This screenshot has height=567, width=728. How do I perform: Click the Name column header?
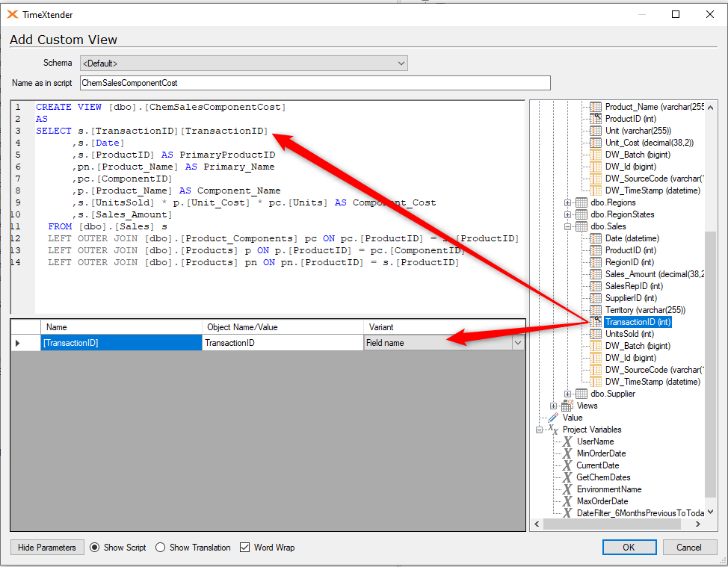121,327
